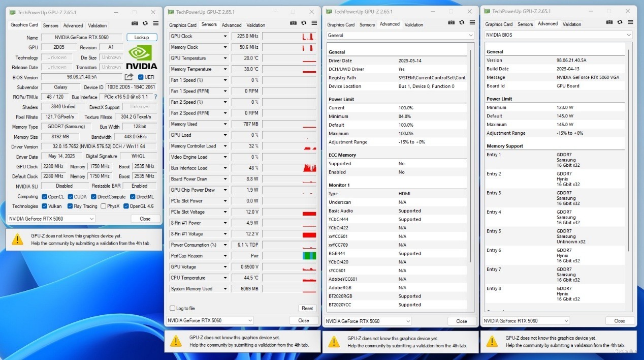Switch to Validation tab in NVIDIA BIOS window
The image size is (644, 360).
click(572, 24)
